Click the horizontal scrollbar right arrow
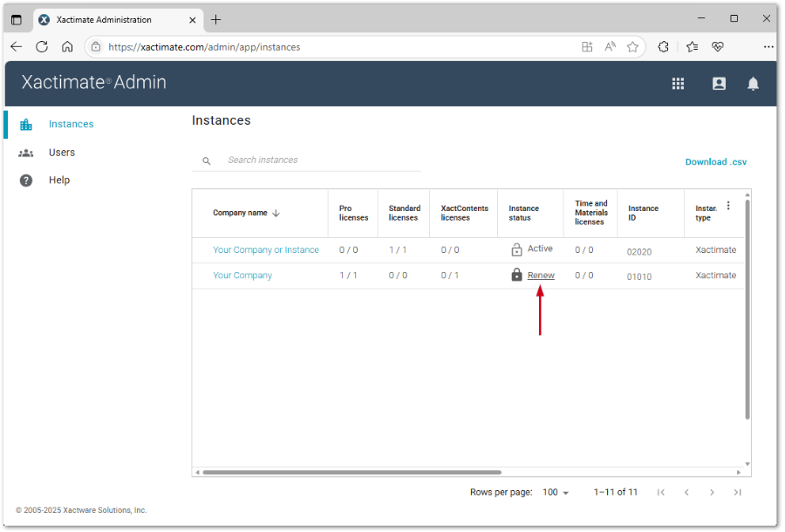The height and width of the screenshot is (532, 785). point(739,473)
